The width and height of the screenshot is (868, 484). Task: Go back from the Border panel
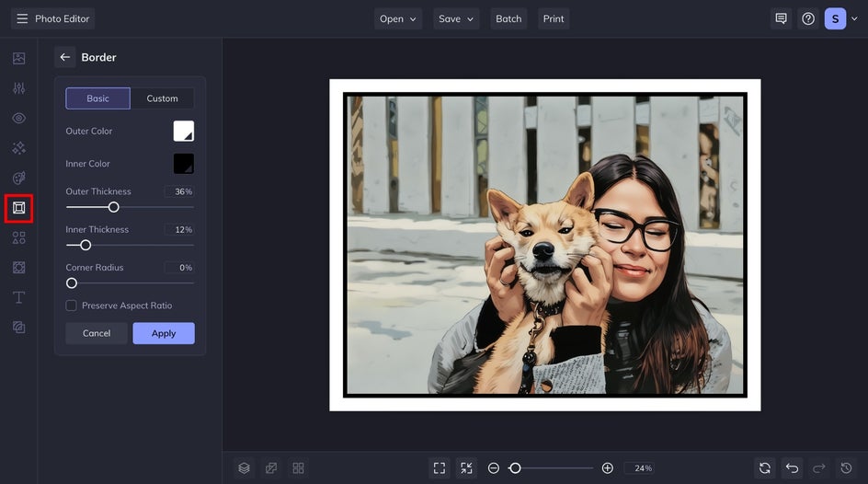click(x=64, y=57)
